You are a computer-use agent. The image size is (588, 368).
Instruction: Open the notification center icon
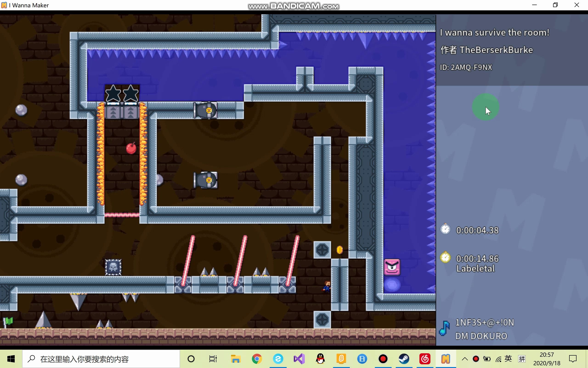pos(573,359)
